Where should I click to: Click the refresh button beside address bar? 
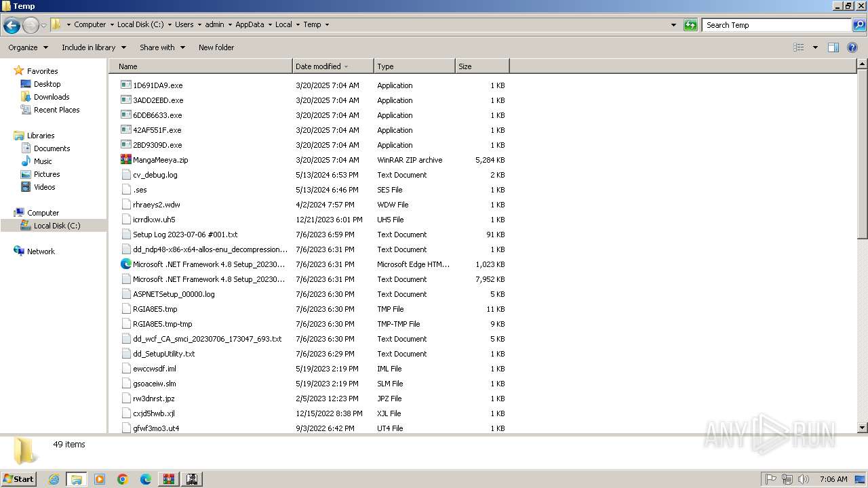point(690,25)
